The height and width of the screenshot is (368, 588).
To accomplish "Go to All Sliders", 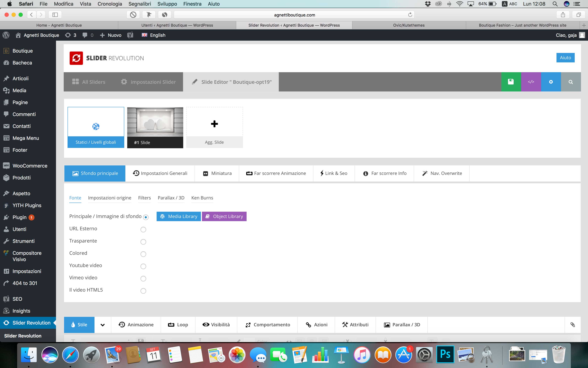I will tap(89, 82).
